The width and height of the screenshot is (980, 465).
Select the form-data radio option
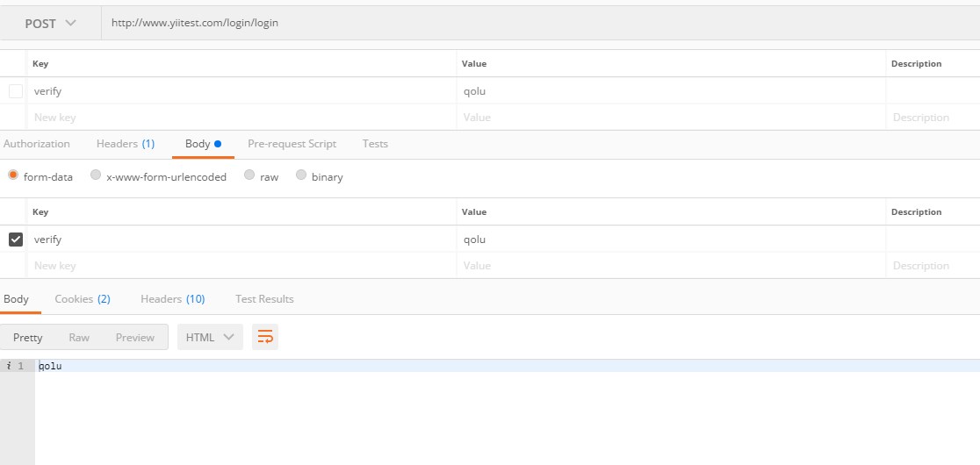[x=13, y=175]
